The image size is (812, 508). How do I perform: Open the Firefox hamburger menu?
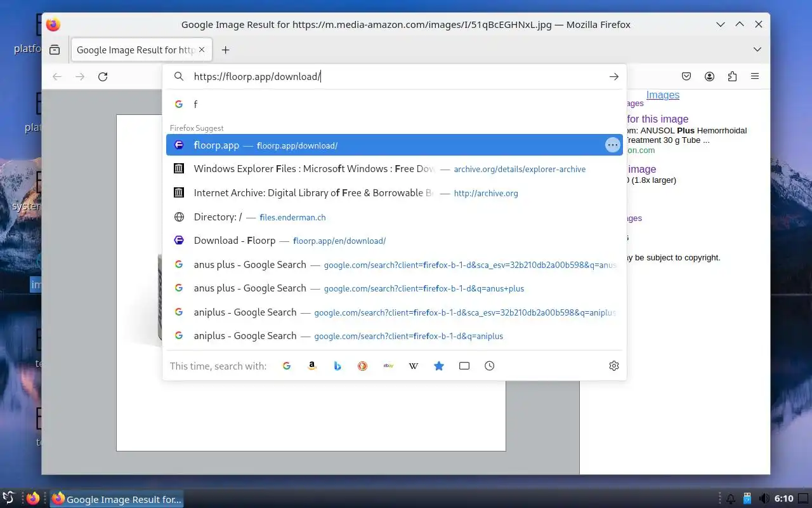coord(755,76)
